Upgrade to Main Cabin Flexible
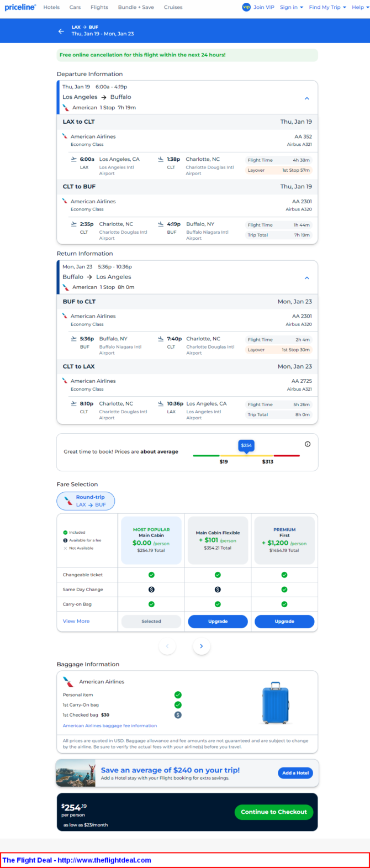This screenshot has height=868, width=370. (x=218, y=622)
